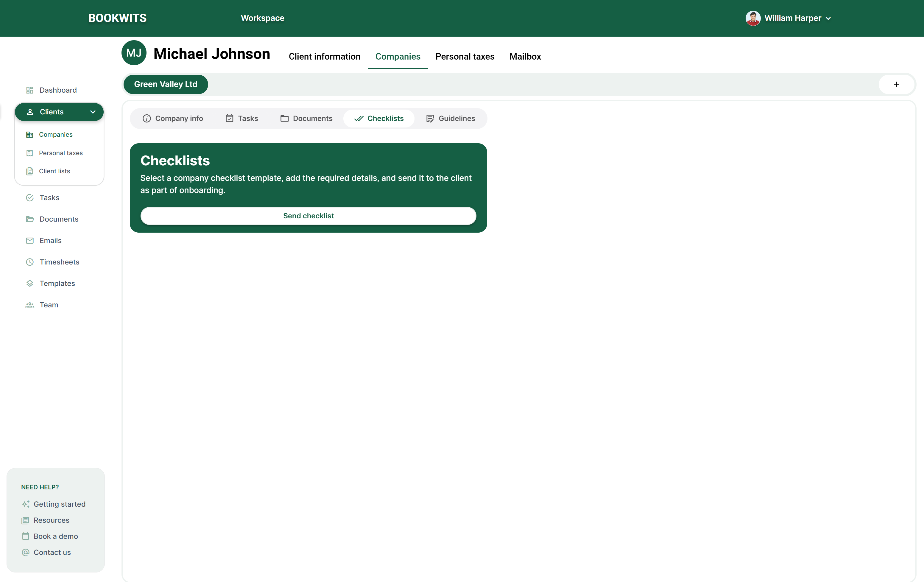The height and width of the screenshot is (582, 924).
Task: Click the Michael Johnson client name
Action: 212,54
